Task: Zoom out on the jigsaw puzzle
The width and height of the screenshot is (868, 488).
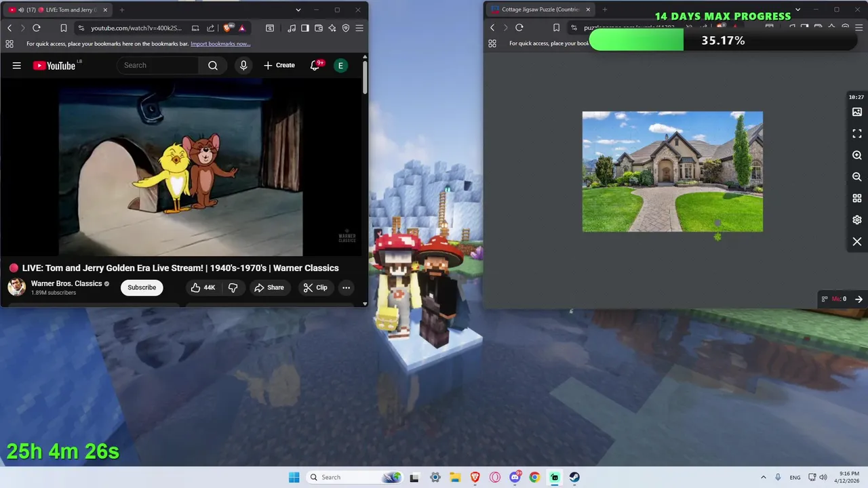Action: 857,177
